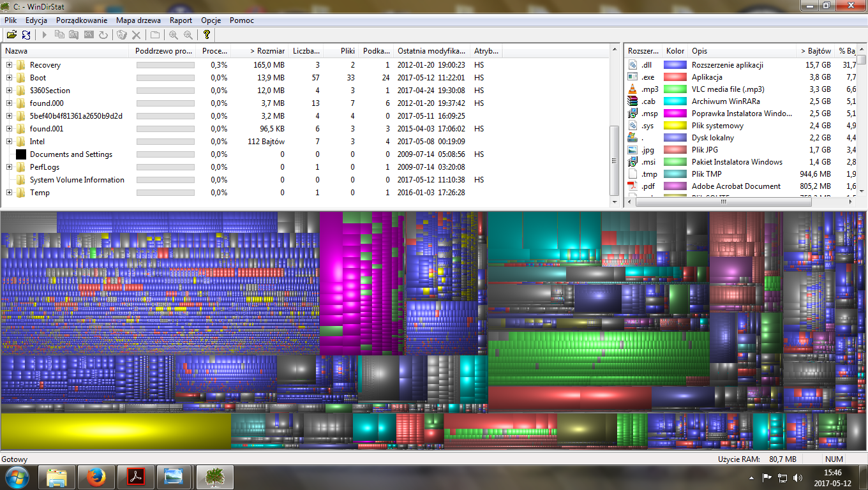The width and height of the screenshot is (868, 490).
Task: Click the black icon of Documents and Settings
Action: 21,154
